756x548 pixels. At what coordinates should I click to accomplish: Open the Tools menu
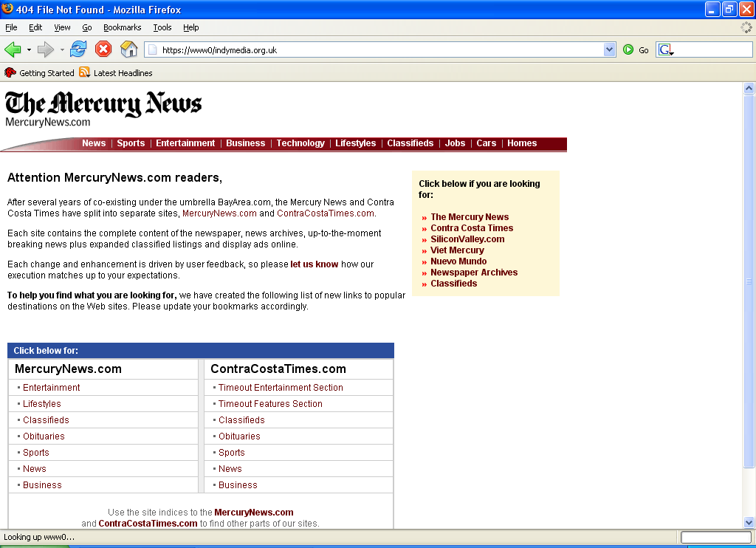[x=162, y=27]
